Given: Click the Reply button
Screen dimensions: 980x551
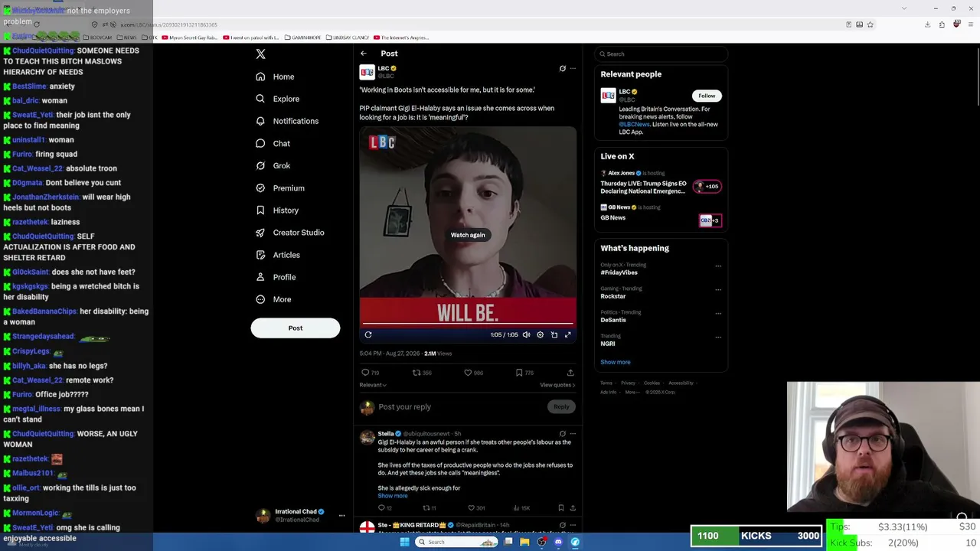Looking at the screenshot, I should (561, 407).
